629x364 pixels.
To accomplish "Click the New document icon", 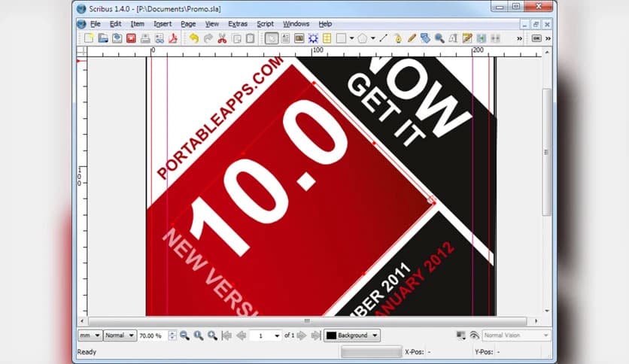I will [90, 38].
